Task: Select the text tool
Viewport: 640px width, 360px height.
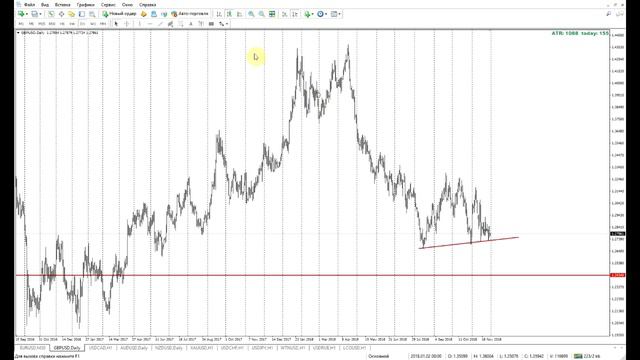Action: [191, 24]
